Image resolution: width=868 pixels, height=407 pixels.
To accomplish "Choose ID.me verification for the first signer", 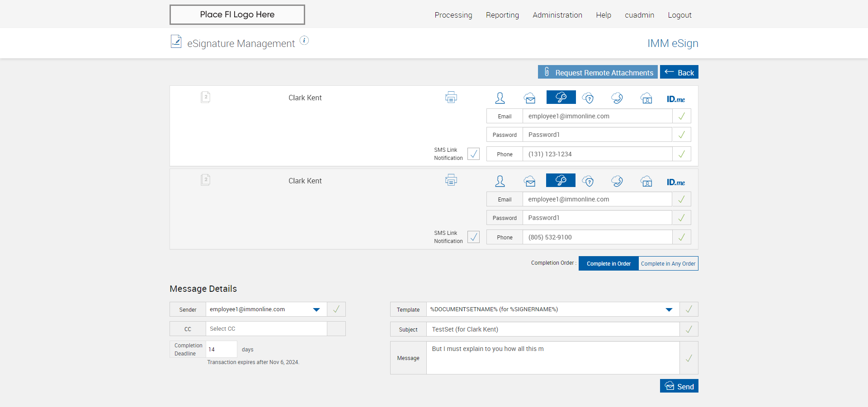I will [675, 99].
